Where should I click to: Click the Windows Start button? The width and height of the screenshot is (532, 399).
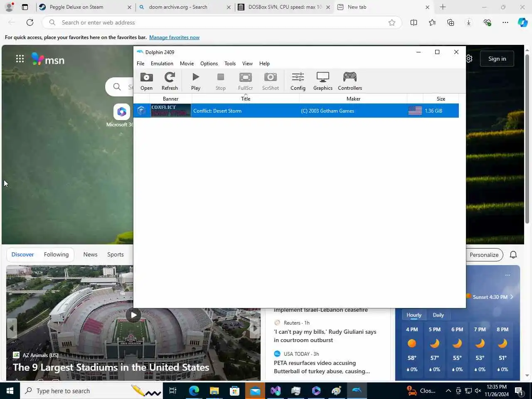[10, 391]
